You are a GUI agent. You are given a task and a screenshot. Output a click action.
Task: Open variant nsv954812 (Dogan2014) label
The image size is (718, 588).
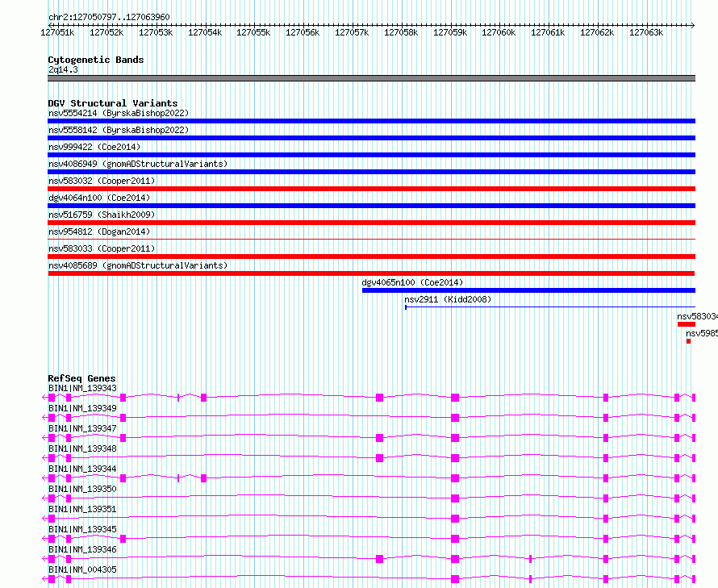click(99, 231)
